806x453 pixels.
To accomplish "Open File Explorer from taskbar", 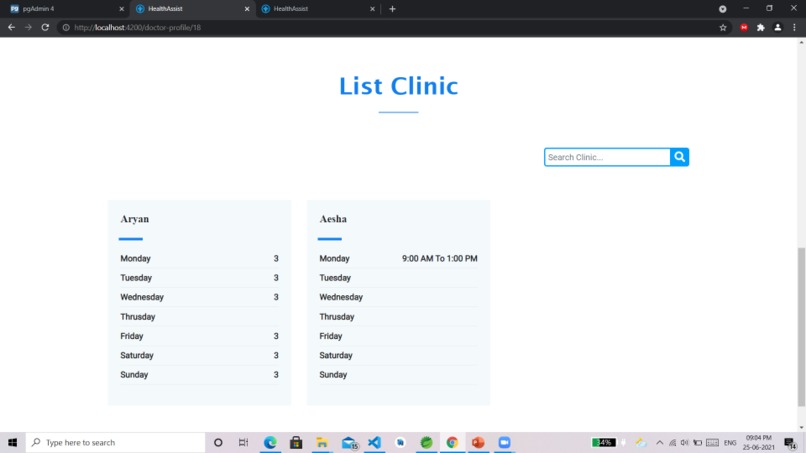I will (x=322, y=442).
